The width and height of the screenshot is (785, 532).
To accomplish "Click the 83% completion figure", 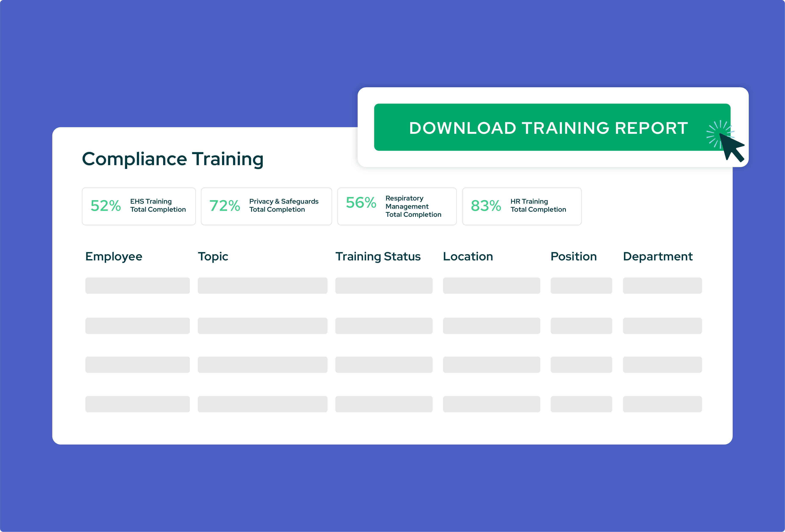I will tap(486, 206).
